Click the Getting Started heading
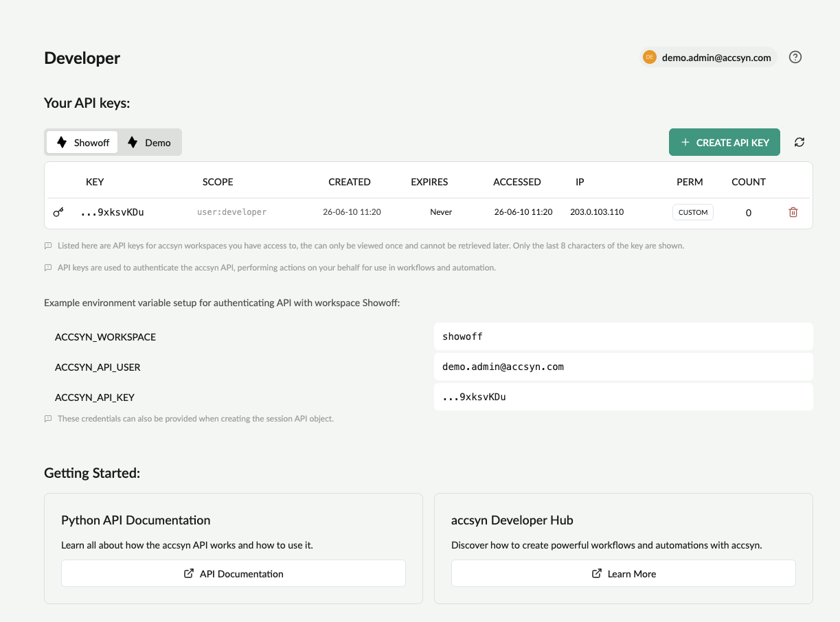This screenshot has width=840, height=622. [x=92, y=473]
